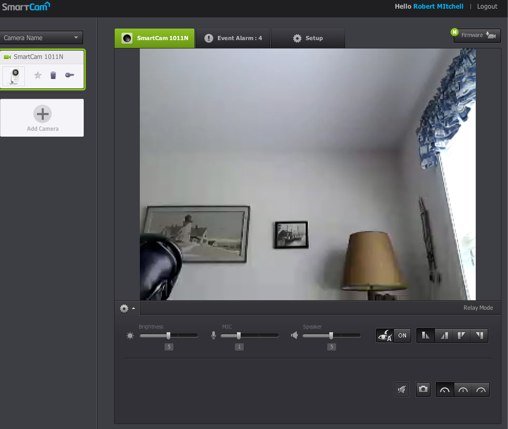Select the high-speed gauge quality icon
This screenshot has height=429, width=508.
click(481, 390)
